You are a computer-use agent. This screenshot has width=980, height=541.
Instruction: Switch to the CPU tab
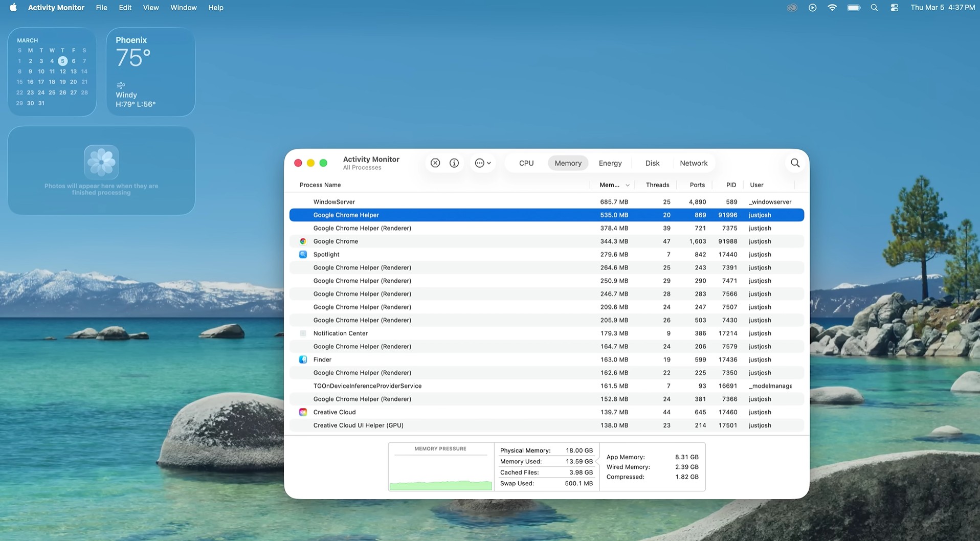(x=526, y=163)
